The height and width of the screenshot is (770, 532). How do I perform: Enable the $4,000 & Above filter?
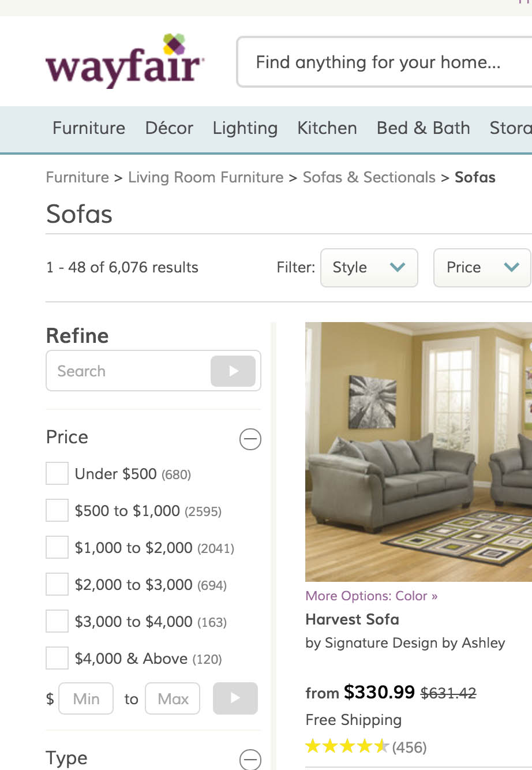coord(57,659)
